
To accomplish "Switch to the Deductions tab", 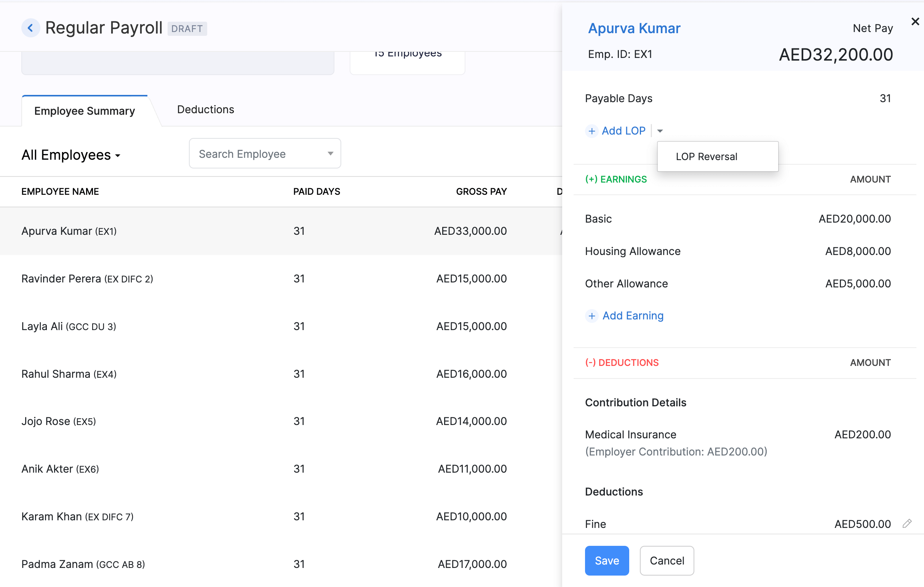I will [205, 110].
